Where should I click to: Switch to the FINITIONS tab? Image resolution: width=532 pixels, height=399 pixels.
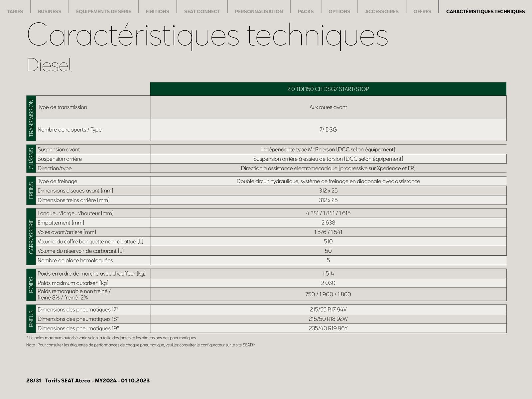157,11
